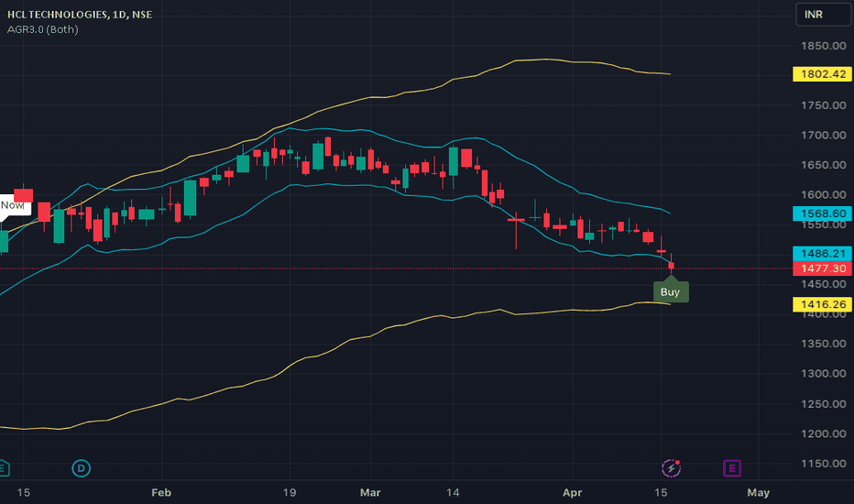Click the Apr date axis label
The height and width of the screenshot is (504, 854).
573,493
